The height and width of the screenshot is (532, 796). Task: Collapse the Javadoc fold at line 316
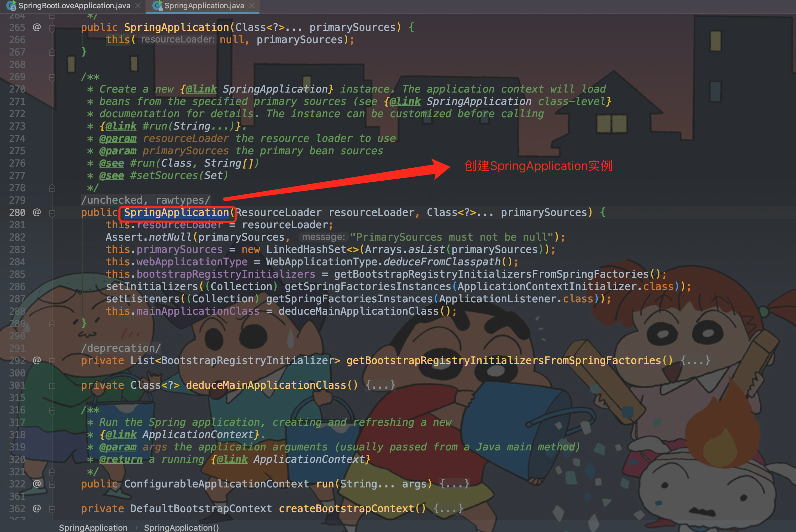[x=52, y=410]
